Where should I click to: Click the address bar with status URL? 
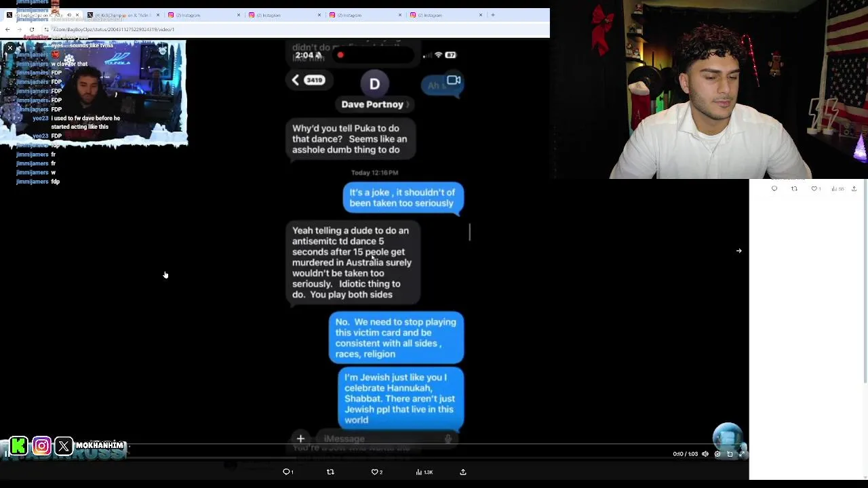point(292,29)
